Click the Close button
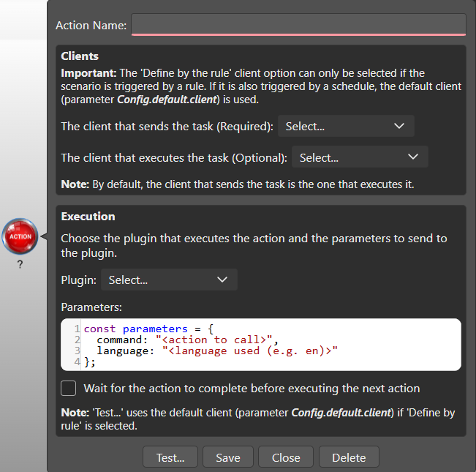Image resolution: width=476 pixels, height=472 pixels. pyautogui.click(x=286, y=457)
